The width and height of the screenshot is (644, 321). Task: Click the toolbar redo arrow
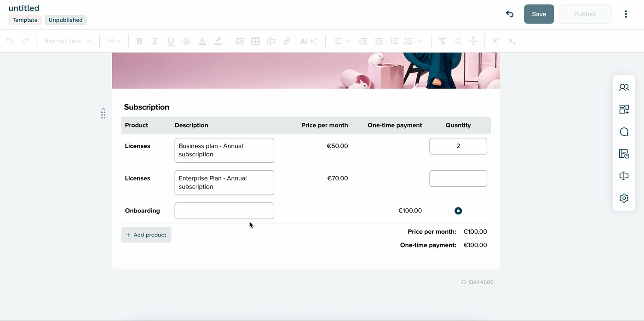coord(25,41)
